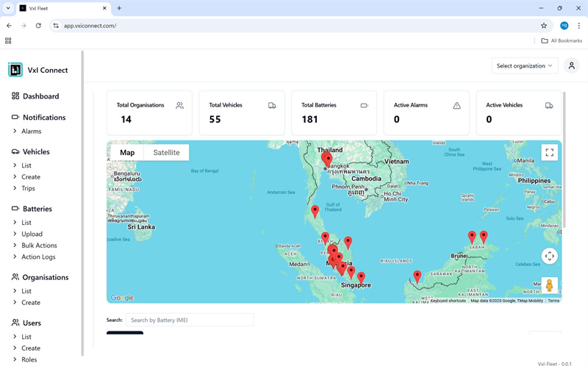Click the Organisations people icon
Image resolution: width=588 pixels, height=366 pixels.
(15, 277)
